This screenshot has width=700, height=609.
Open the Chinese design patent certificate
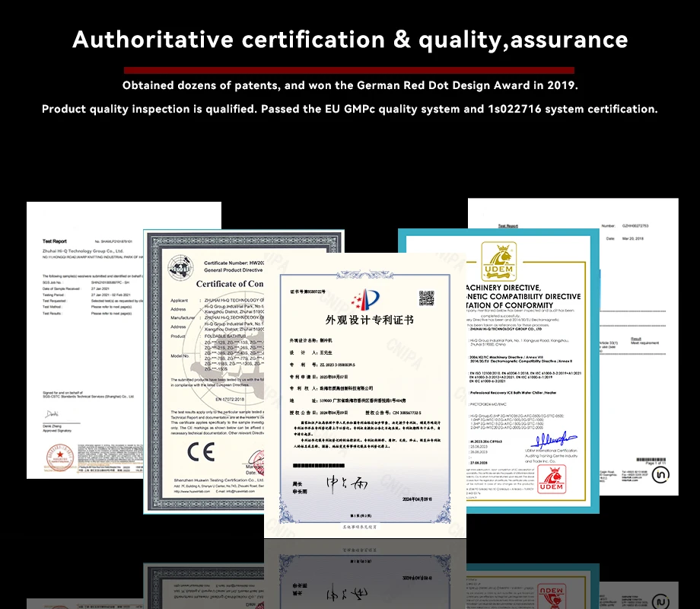tap(365, 395)
